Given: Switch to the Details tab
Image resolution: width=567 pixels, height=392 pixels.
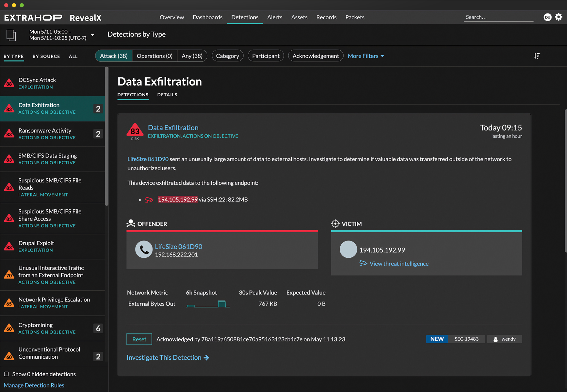Looking at the screenshot, I should (167, 95).
